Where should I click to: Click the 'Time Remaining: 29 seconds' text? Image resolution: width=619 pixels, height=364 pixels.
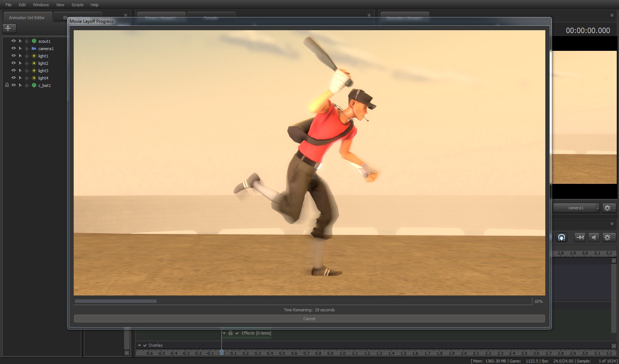(x=309, y=310)
